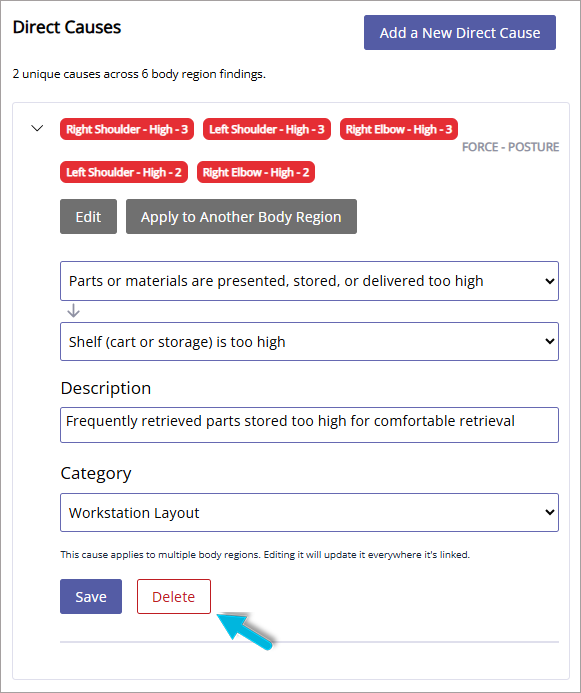Viewport: 581px width, 693px height.
Task: Click the Direct Causes heading
Action: pyautogui.click(x=67, y=27)
